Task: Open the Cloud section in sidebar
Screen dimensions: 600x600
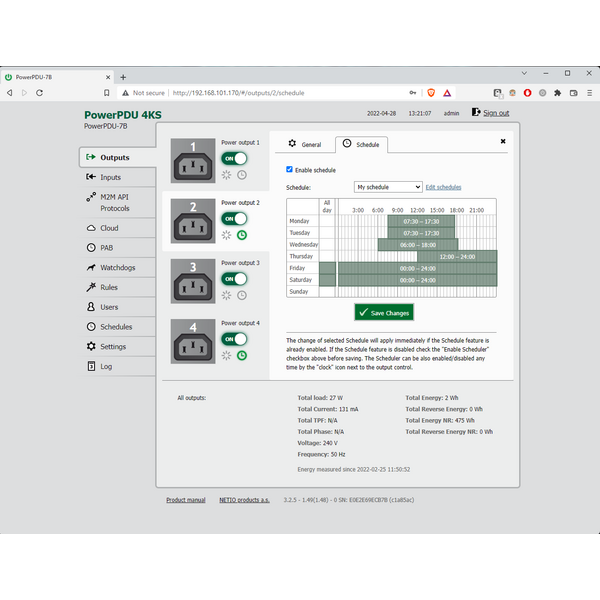Action: coord(108,228)
